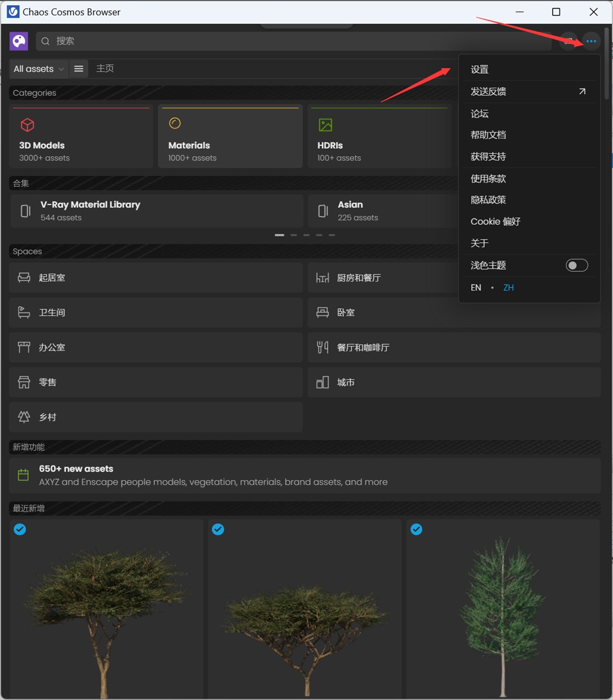Screen dimensions: 613x700
Task: Open the 650+ new assets banner
Action: point(305,475)
